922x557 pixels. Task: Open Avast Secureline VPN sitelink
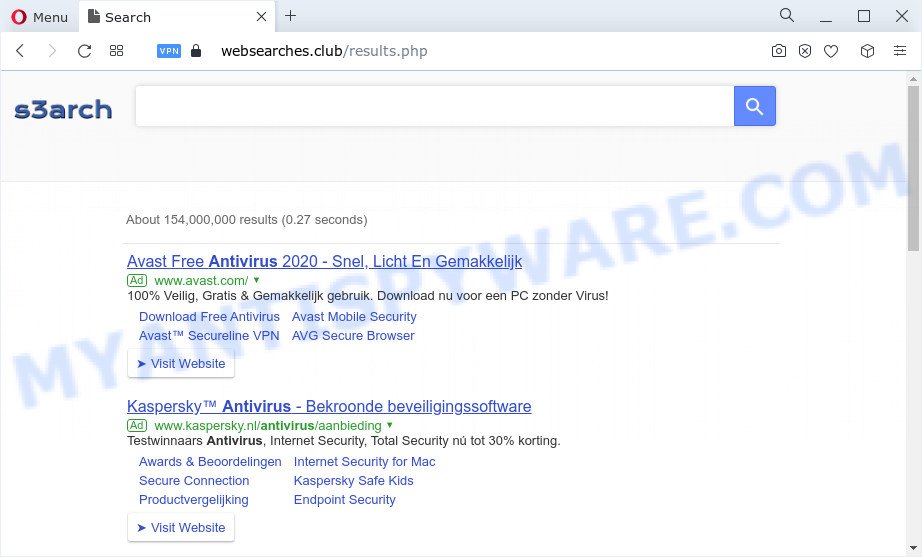(x=209, y=335)
